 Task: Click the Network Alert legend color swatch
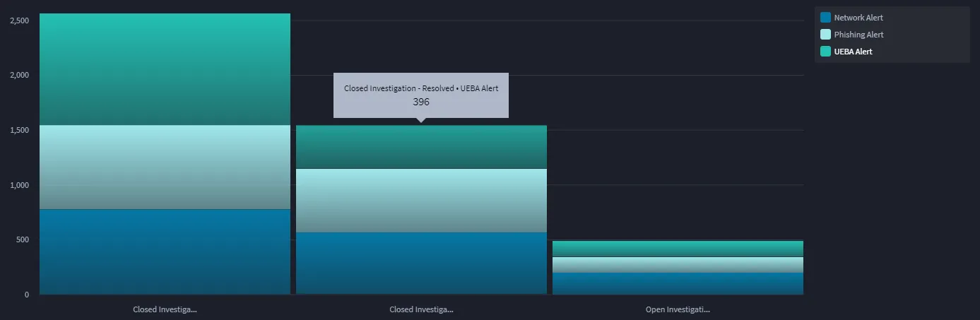[825, 18]
